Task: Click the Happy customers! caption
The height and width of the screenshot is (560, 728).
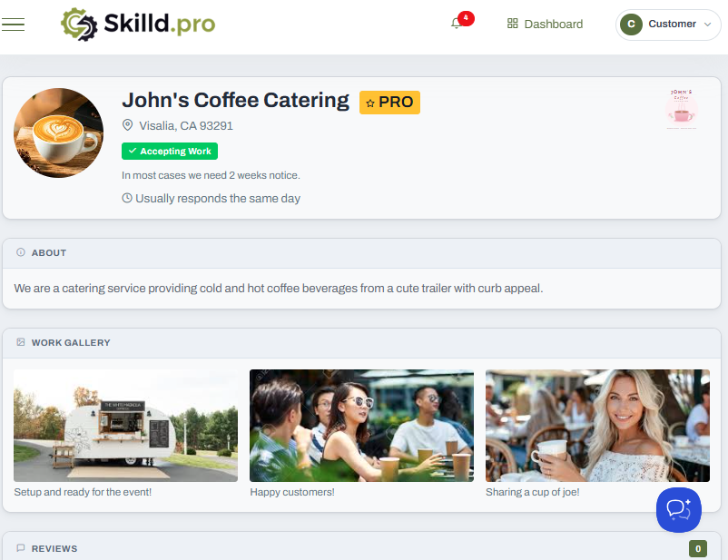Action: click(x=292, y=492)
